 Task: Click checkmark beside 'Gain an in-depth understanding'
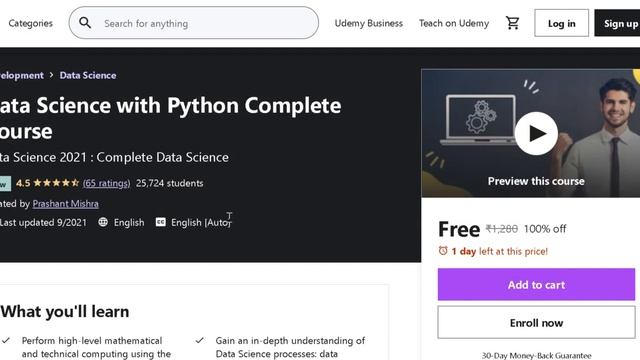200,340
